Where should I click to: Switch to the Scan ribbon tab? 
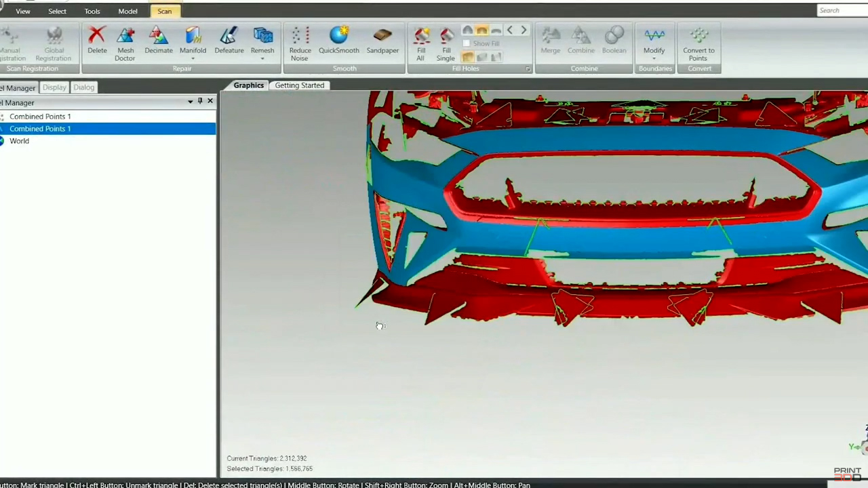(165, 12)
